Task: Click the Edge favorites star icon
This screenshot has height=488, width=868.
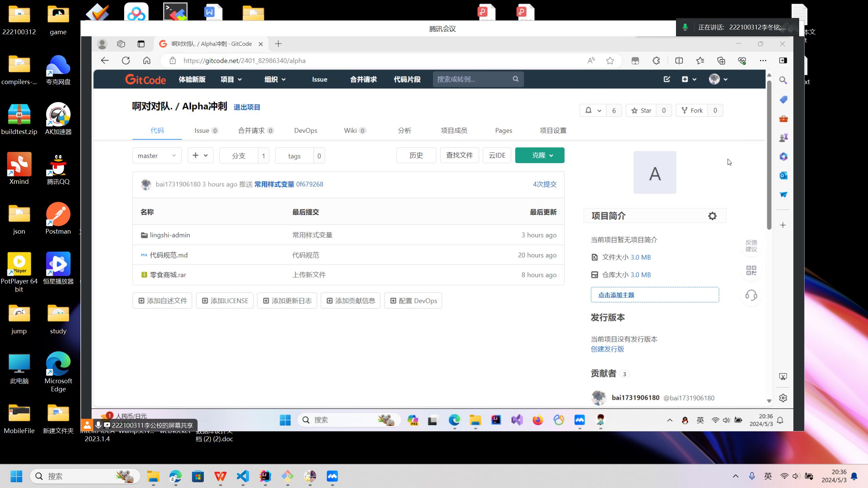Action: coord(610,61)
